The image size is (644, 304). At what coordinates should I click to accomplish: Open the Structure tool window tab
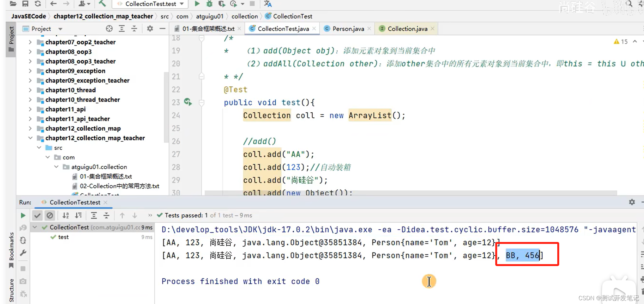click(11, 290)
